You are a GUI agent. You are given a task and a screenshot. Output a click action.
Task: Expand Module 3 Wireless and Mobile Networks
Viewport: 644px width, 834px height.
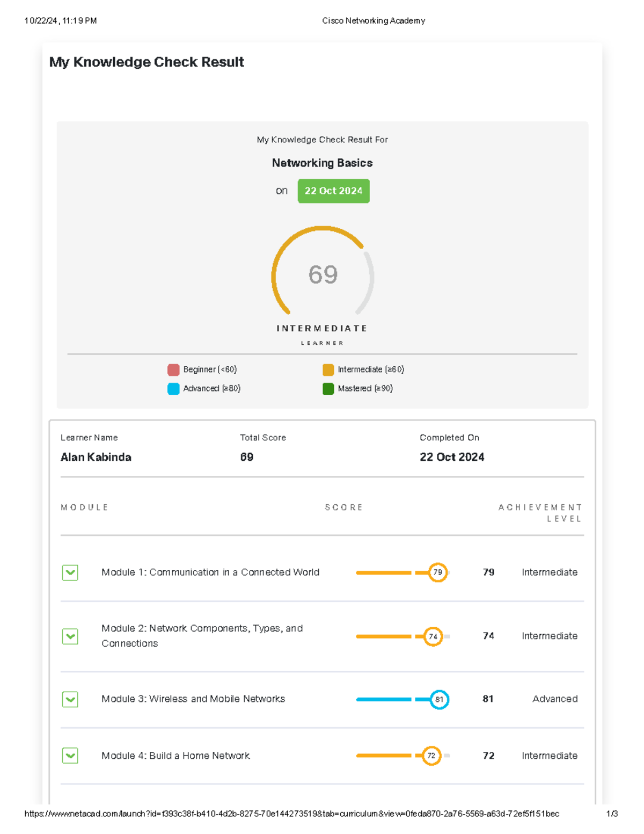(x=70, y=699)
